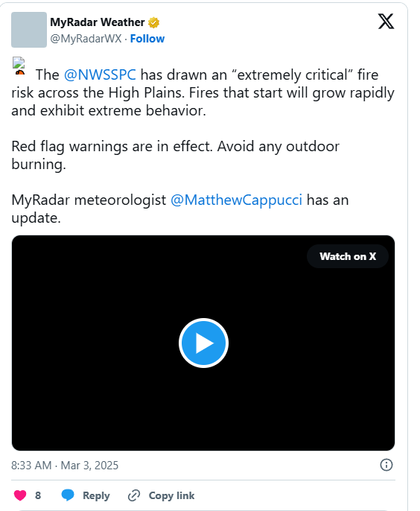Screen dimensions: 420x511
Task: Open the MyRadar Weather profile avatar
Action: point(29,30)
